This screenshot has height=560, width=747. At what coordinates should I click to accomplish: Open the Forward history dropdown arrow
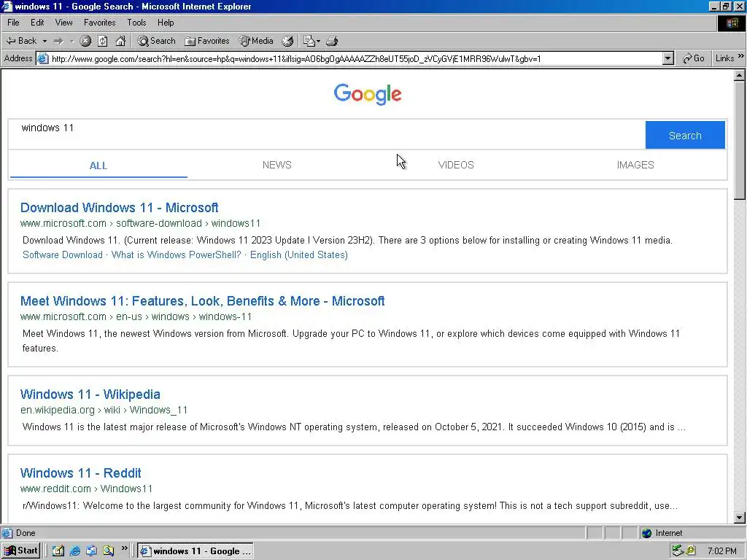[72, 42]
